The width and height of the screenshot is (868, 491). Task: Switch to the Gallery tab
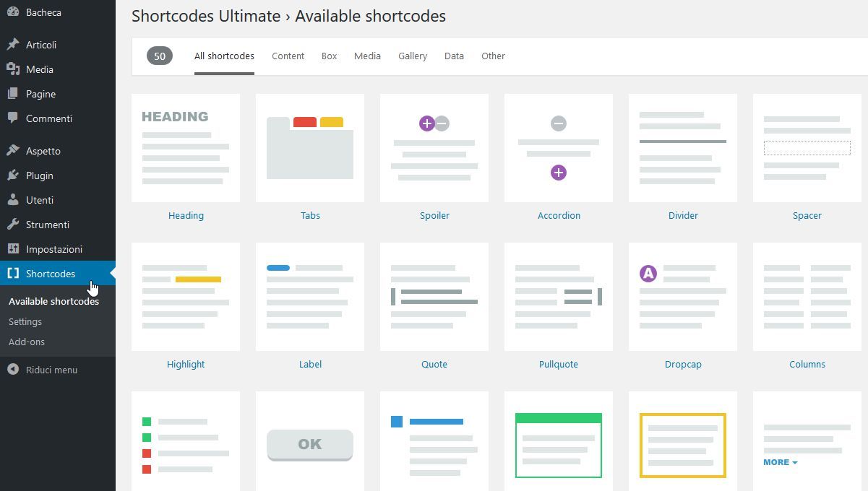[x=413, y=56]
